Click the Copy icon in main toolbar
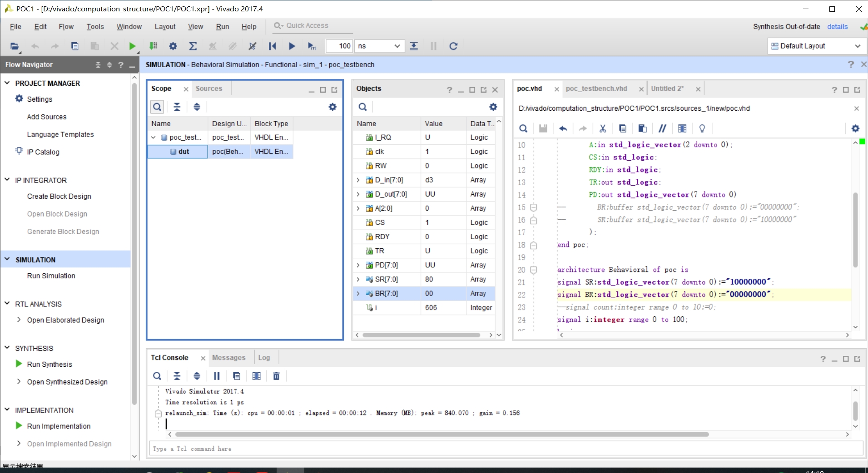The image size is (868, 473). [x=75, y=46]
